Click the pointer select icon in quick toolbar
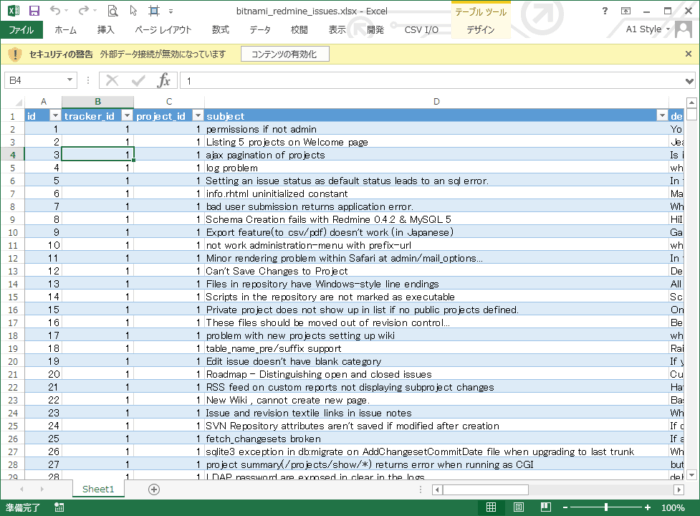The height and width of the screenshot is (516, 700). [x=133, y=11]
